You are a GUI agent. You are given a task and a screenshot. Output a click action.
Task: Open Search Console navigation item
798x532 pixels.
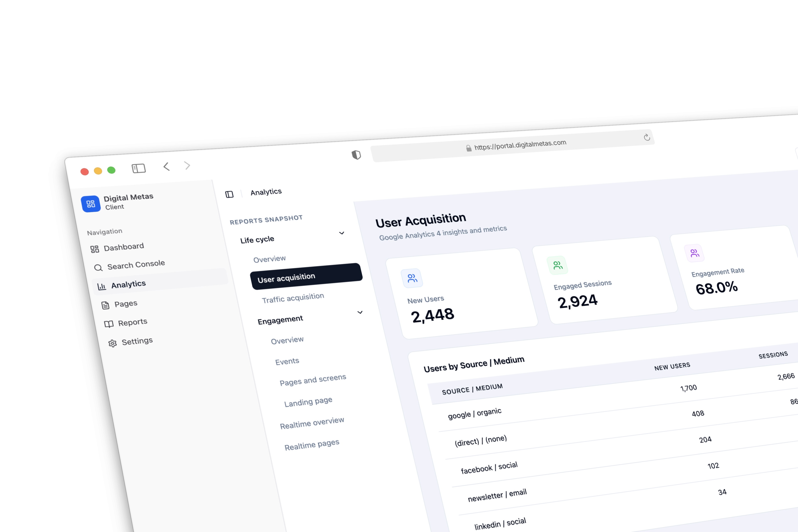click(136, 265)
